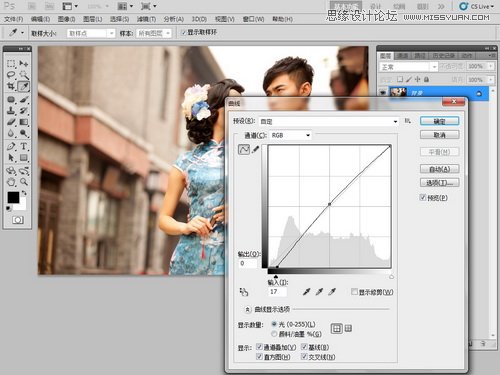The width and height of the screenshot is (500, 375).
Task: Swap foreground and background colors
Action: click(24, 193)
